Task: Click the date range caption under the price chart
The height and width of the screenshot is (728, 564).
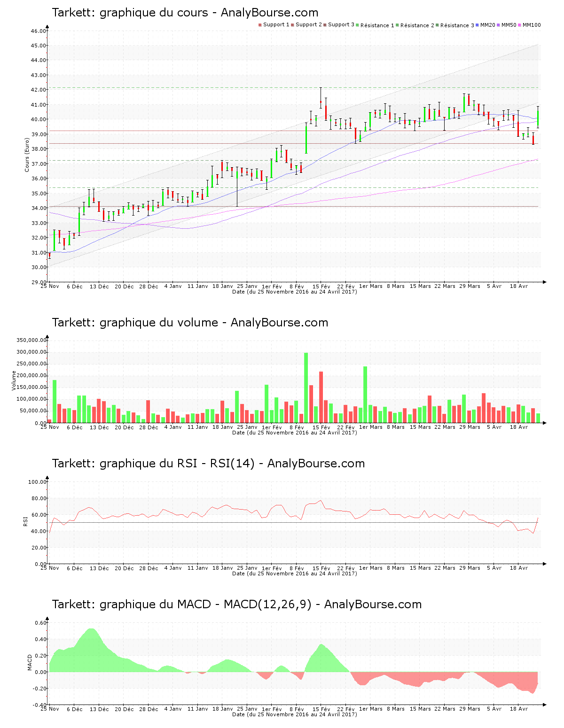Action: click(x=295, y=292)
